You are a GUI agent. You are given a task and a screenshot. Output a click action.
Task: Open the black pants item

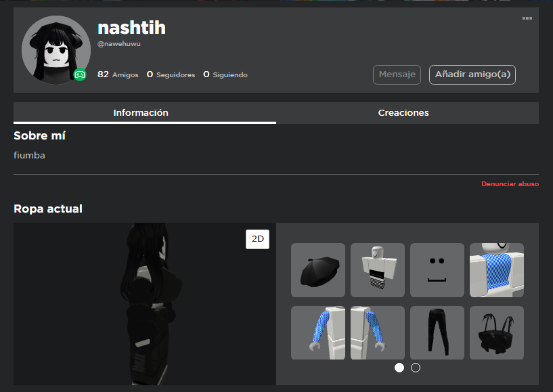pos(437,332)
